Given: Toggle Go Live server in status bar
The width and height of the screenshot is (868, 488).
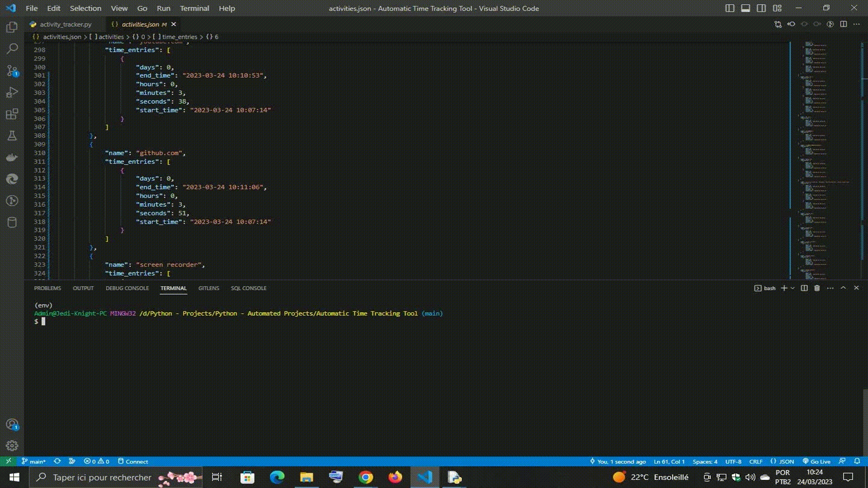Looking at the screenshot, I should (x=816, y=461).
